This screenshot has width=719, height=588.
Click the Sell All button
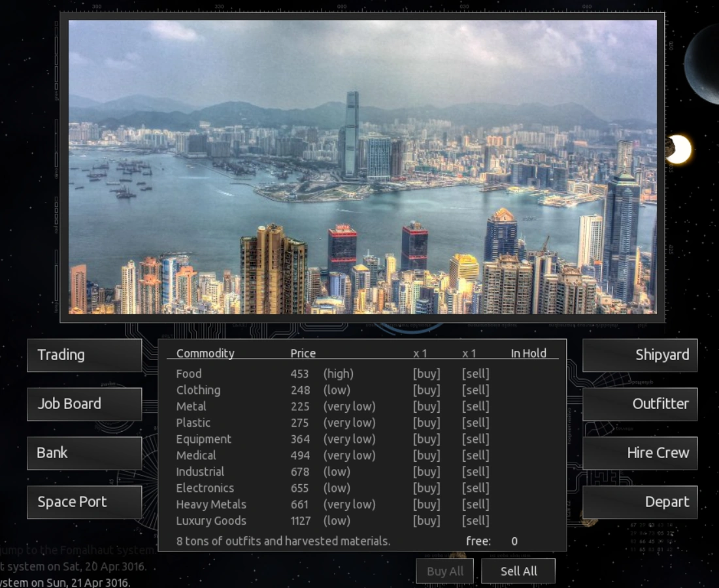pyautogui.click(x=518, y=572)
